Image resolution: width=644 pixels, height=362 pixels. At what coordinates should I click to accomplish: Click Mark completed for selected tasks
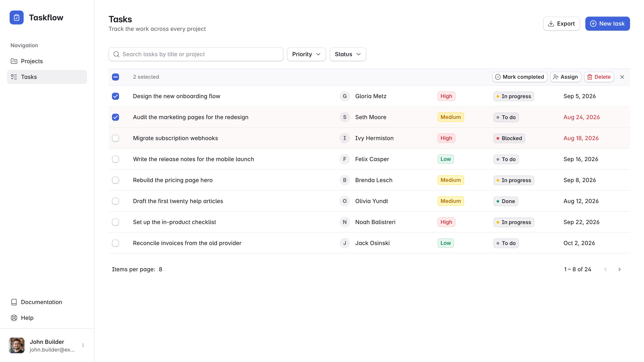[520, 77]
